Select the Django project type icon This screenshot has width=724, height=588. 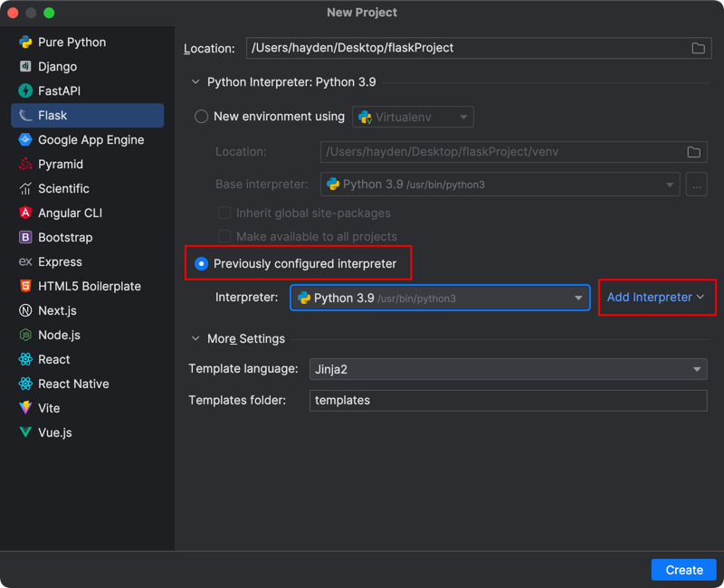pyautogui.click(x=25, y=67)
